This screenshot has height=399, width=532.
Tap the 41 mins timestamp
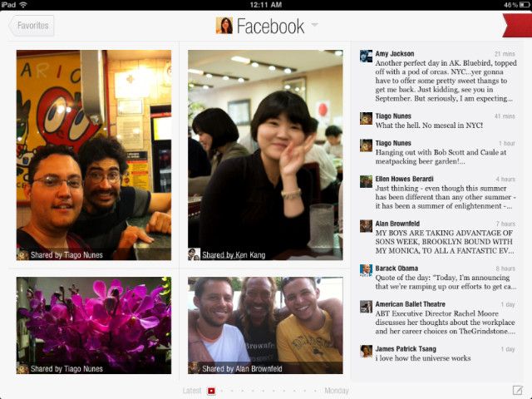(505, 116)
